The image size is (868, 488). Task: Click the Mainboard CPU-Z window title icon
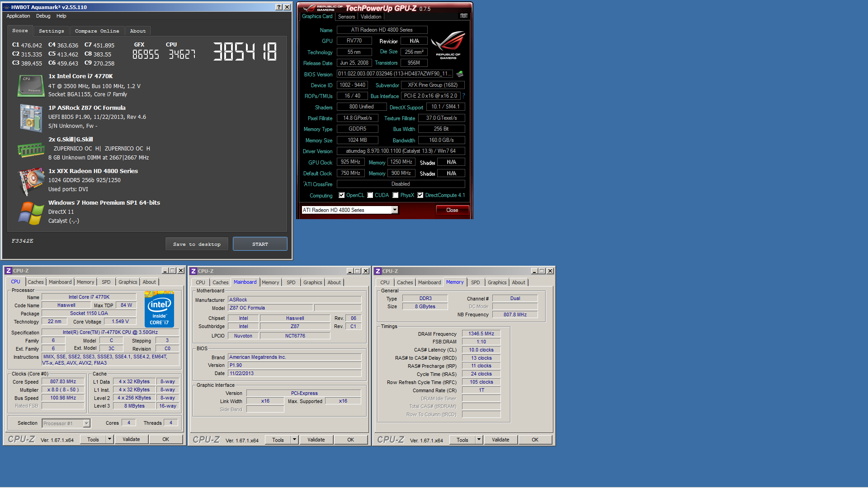(x=193, y=271)
